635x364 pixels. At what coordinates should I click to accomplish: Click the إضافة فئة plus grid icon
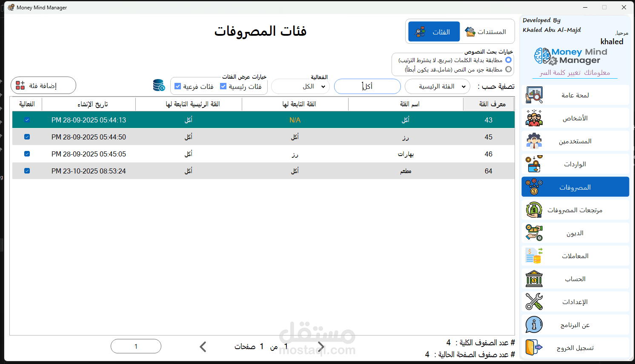(20, 85)
